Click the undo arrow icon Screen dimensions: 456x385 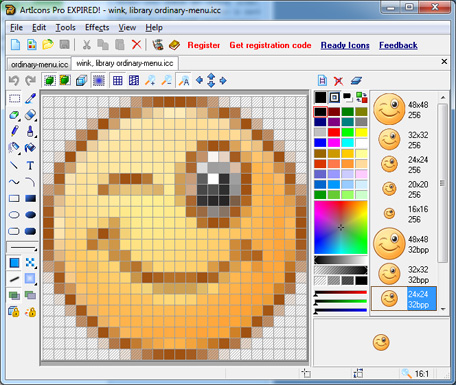pyautogui.click(x=14, y=80)
